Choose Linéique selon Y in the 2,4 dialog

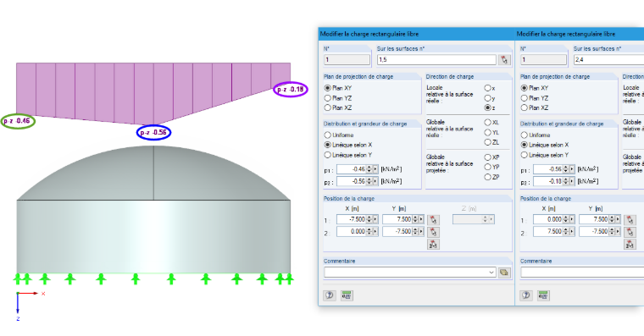[x=525, y=155]
